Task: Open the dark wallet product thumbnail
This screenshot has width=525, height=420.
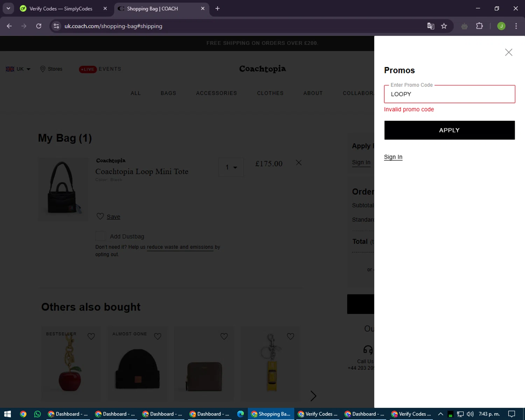Action: pyautogui.click(x=204, y=364)
